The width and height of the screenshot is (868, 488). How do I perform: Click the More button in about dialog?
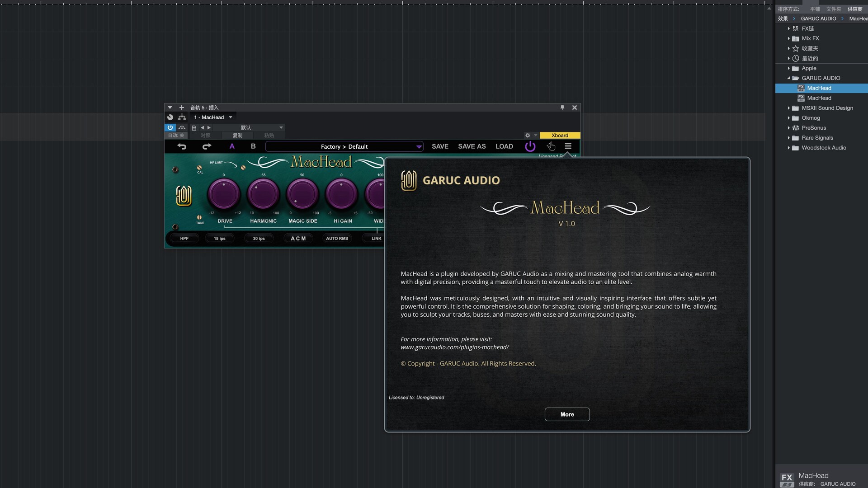point(567,414)
